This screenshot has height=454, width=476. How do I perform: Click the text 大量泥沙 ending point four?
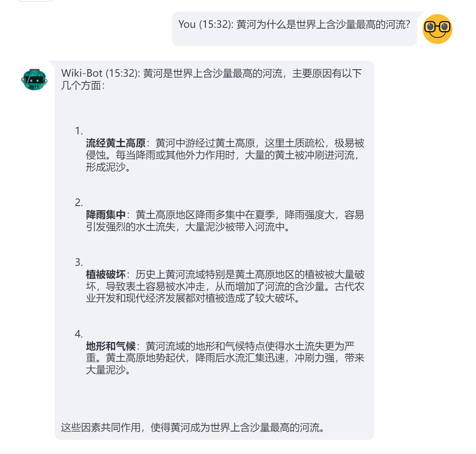click(106, 370)
